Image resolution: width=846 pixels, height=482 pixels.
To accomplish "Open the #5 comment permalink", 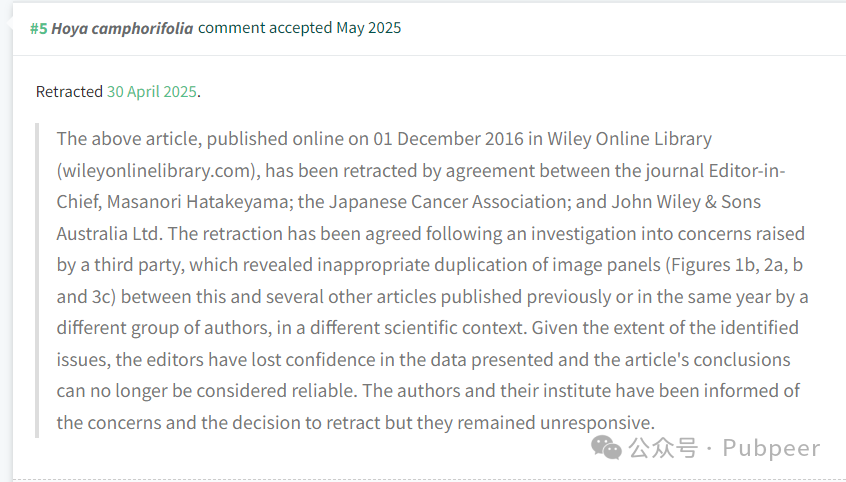I will [x=38, y=28].
